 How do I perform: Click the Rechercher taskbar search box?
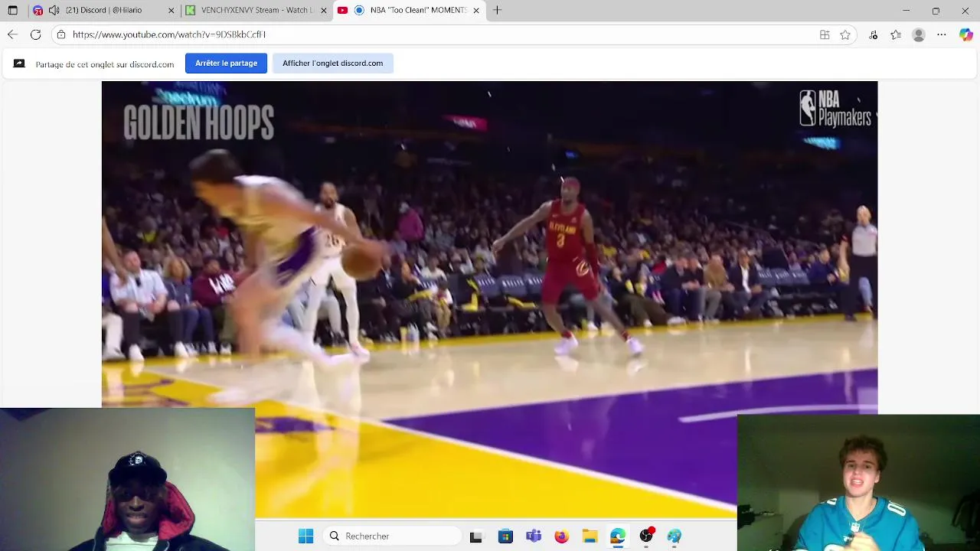(392, 536)
